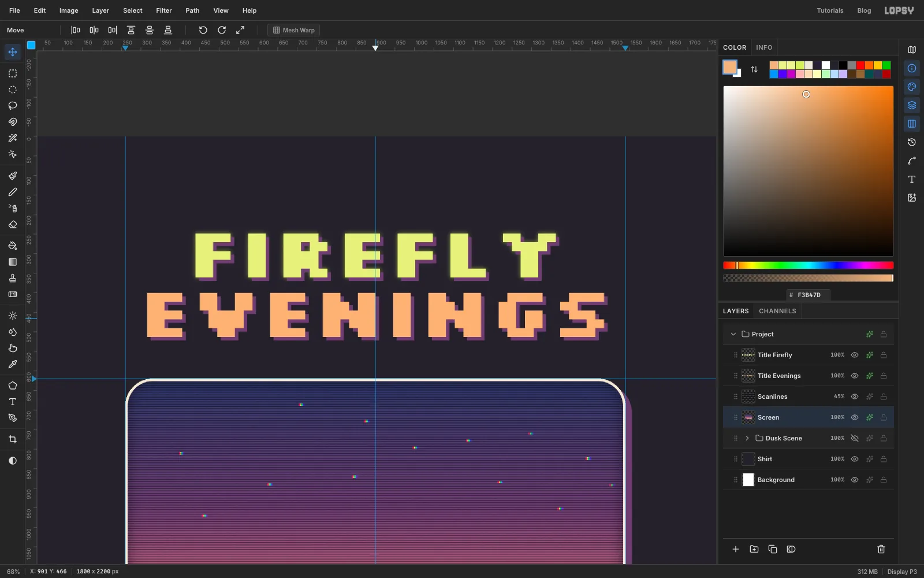This screenshot has height=578, width=924.
Task: Select the Shirt layer thumbnail
Action: tap(748, 459)
